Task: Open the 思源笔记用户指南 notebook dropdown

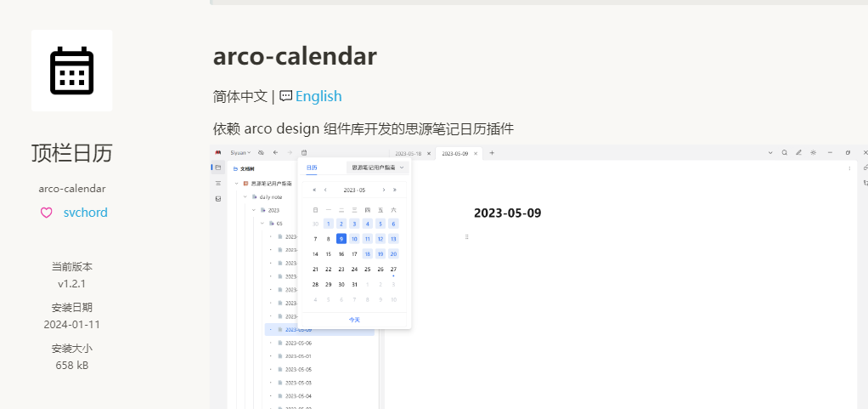Action: pyautogui.click(x=378, y=168)
